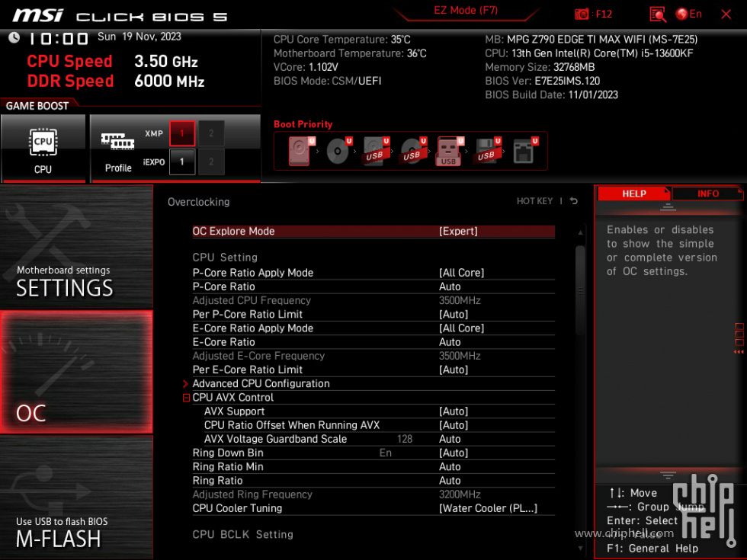Click the help panel bottom collapse handle
747x560 pixels.
tap(668, 475)
